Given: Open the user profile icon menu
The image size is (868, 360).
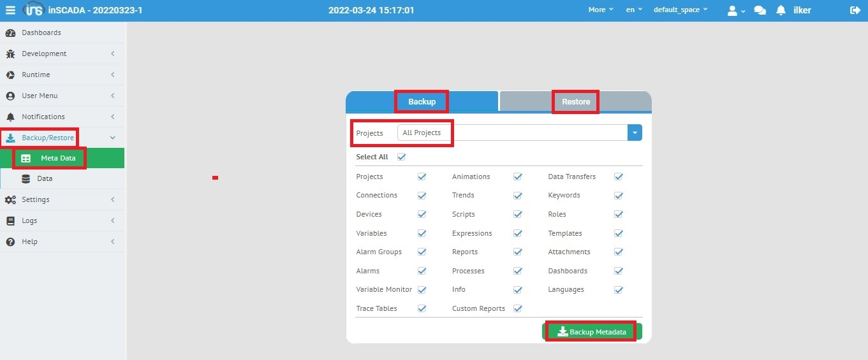Looking at the screenshot, I should pos(735,10).
